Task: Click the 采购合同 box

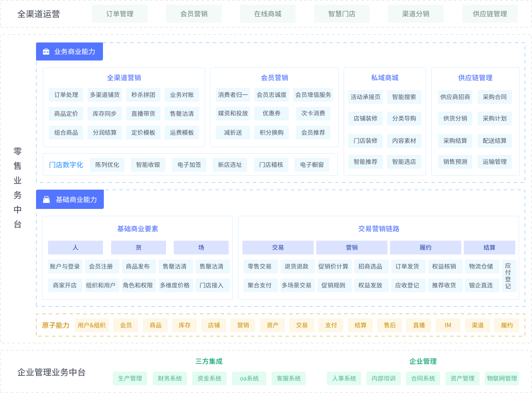Action: point(495,97)
